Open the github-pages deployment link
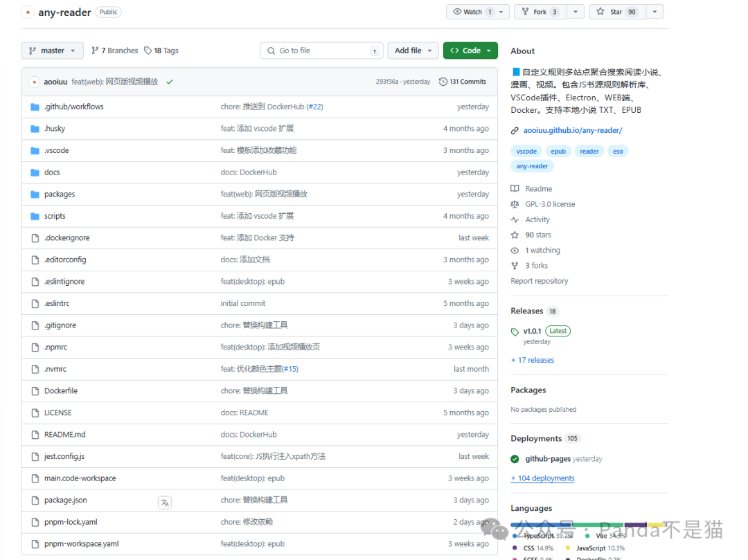Viewport: 748px width, 560px height. pos(548,459)
